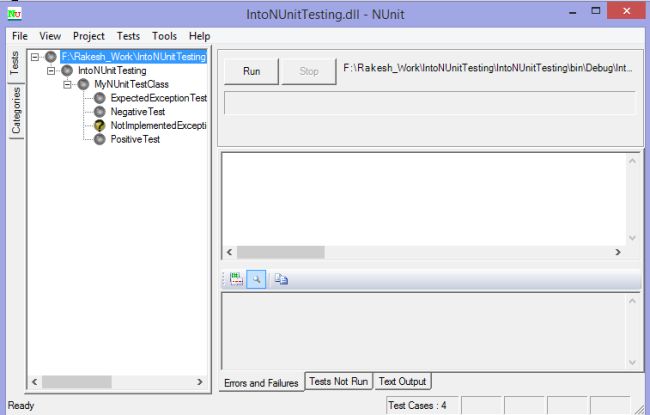Click the up arrow of the stack trace pane scrollbar
The width and height of the screenshot is (650, 415).
(632, 301)
